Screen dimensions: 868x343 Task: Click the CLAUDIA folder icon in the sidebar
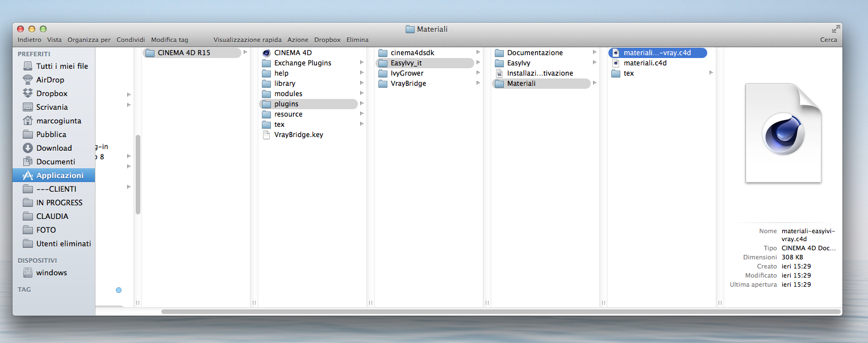click(x=27, y=216)
